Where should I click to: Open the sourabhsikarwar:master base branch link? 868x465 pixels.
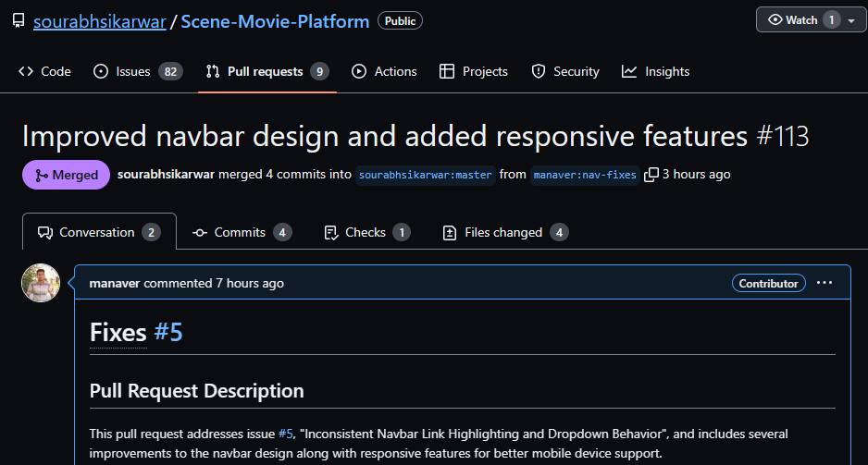[425, 176]
